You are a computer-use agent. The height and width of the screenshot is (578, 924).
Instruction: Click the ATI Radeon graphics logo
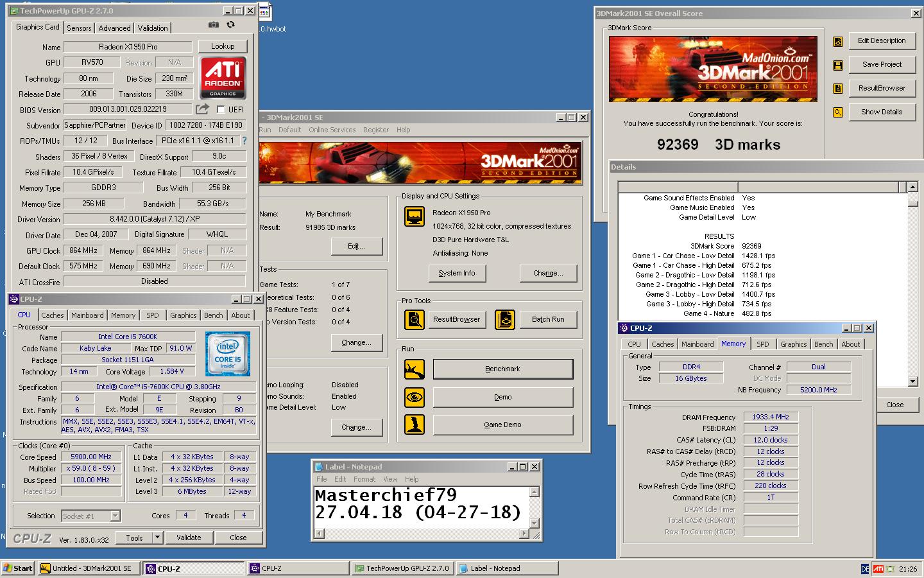[x=223, y=77]
